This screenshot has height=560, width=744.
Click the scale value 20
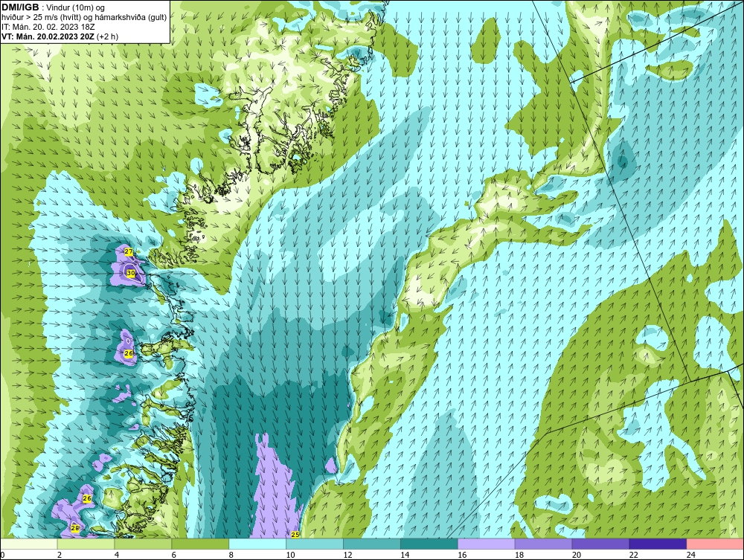point(576,555)
